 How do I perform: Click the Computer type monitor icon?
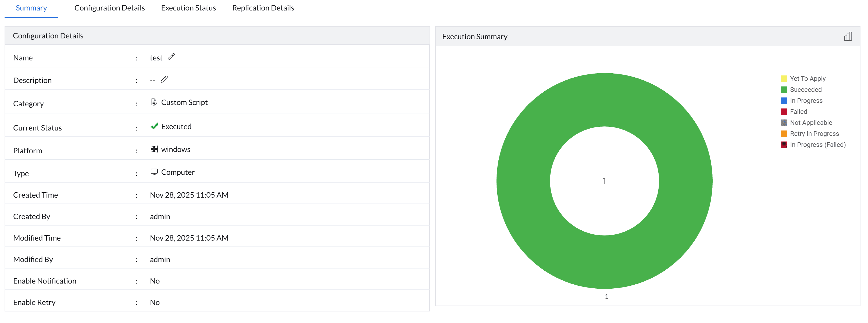tap(154, 172)
